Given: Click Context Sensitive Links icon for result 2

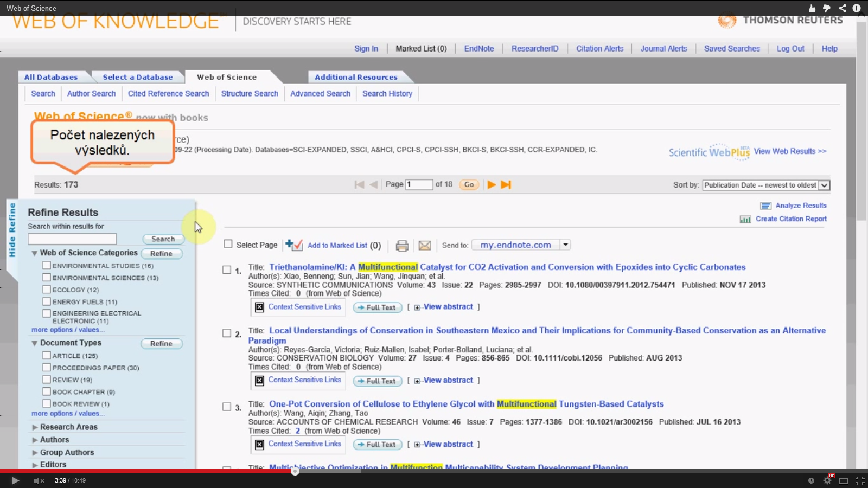Looking at the screenshot, I should click(259, 380).
